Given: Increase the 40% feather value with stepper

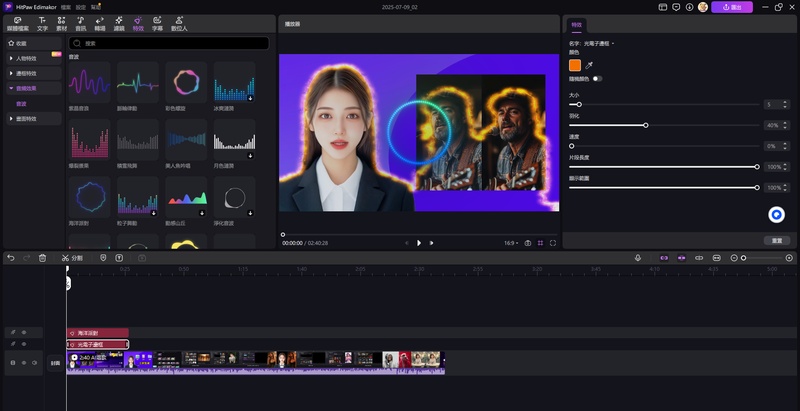Looking at the screenshot, I should pos(785,123).
